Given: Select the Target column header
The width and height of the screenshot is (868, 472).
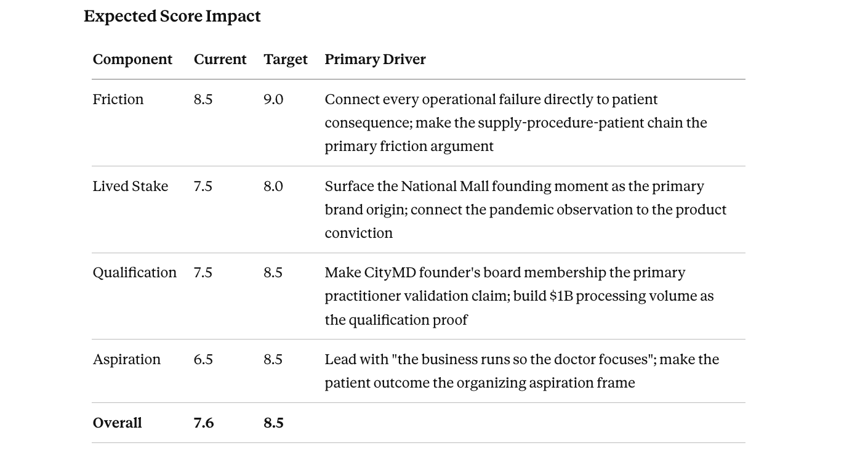Looking at the screenshot, I should tap(286, 59).
